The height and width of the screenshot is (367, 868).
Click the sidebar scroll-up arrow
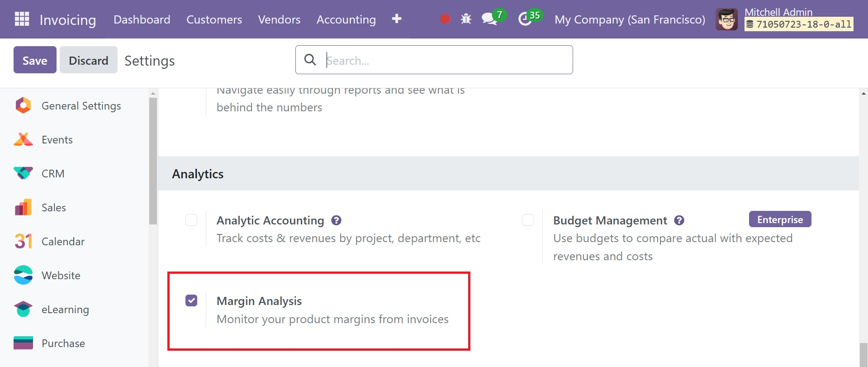pyautogui.click(x=153, y=93)
